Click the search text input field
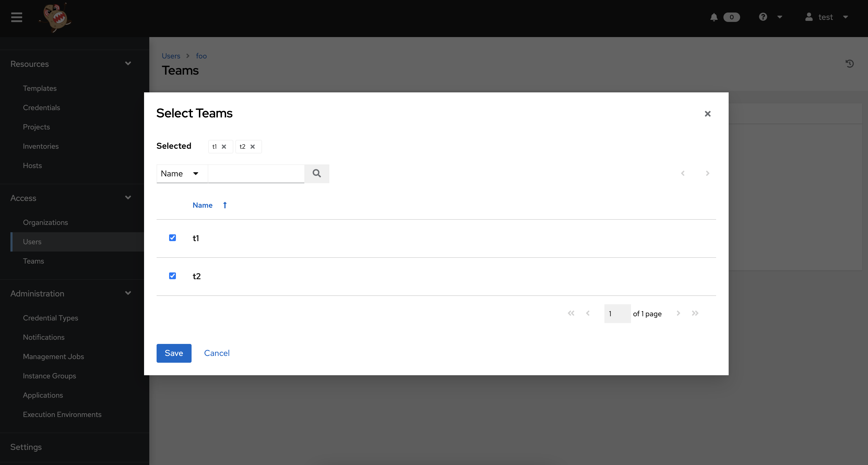The image size is (868, 465). coord(256,174)
